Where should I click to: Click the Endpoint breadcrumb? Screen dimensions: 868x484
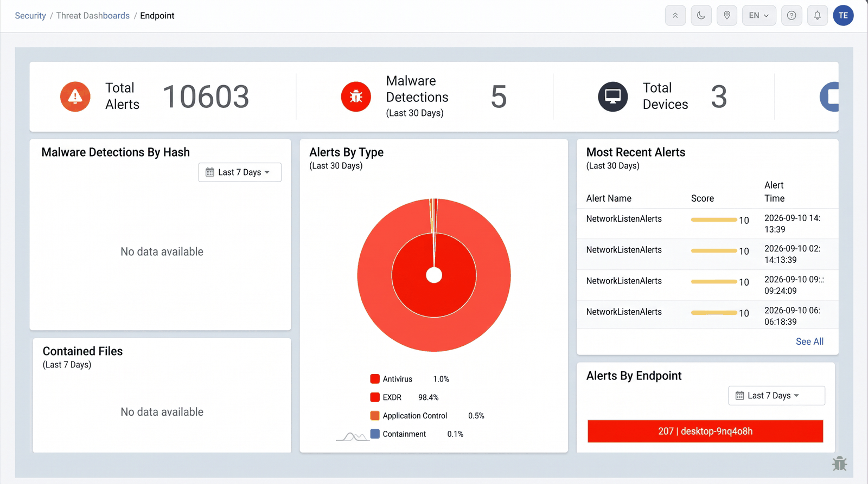coord(157,16)
